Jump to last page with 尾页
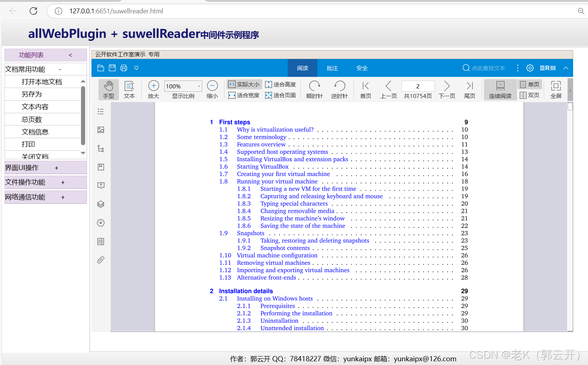The height and width of the screenshot is (365, 588). pos(470,89)
